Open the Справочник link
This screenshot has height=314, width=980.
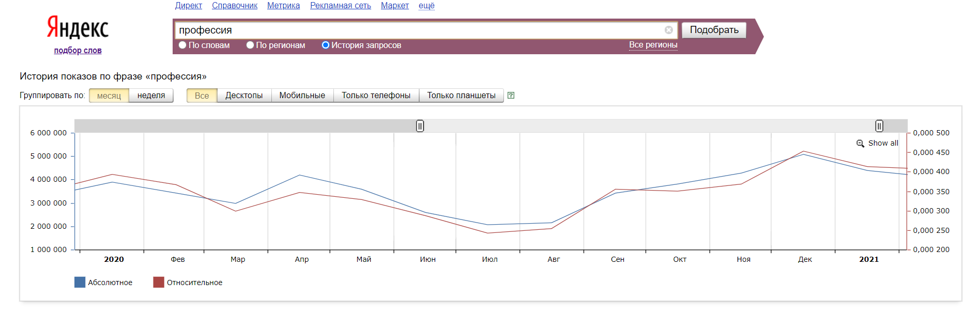[x=235, y=6]
